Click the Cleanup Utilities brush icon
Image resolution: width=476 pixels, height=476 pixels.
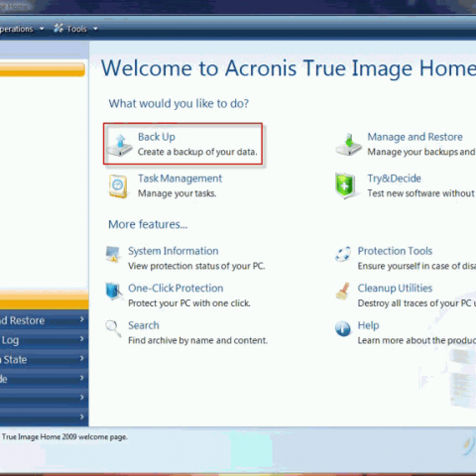click(343, 291)
